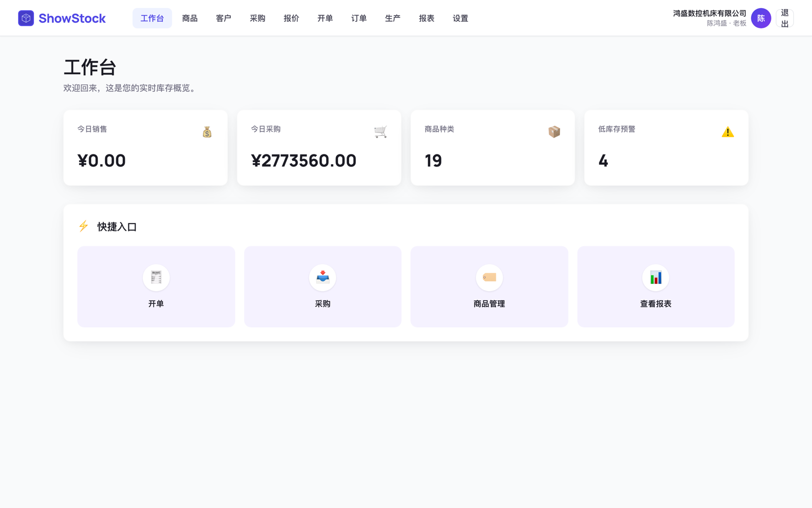Click the money bag icon on 今日销售
The width and height of the screenshot is (812, 508).
point(207,132)
